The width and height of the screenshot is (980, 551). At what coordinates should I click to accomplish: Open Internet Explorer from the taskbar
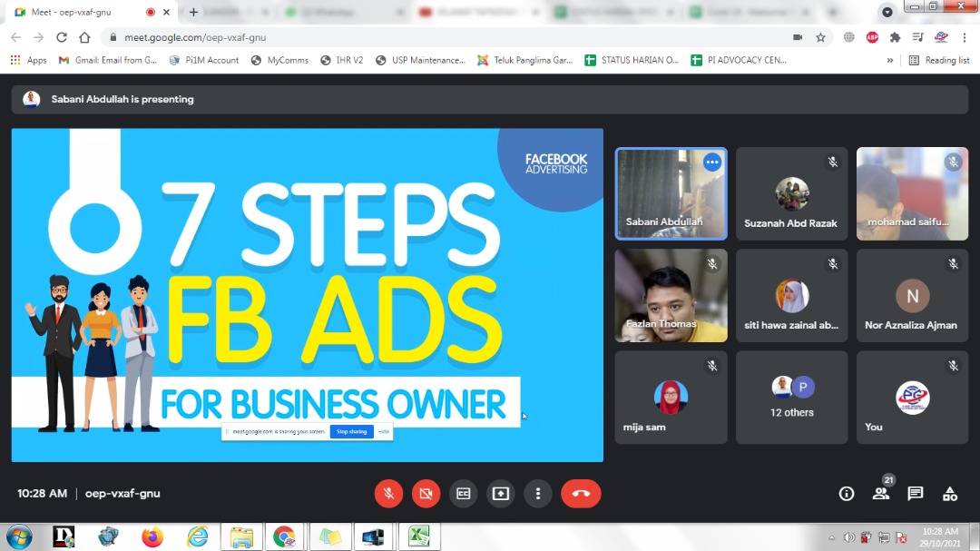point(198,537)
